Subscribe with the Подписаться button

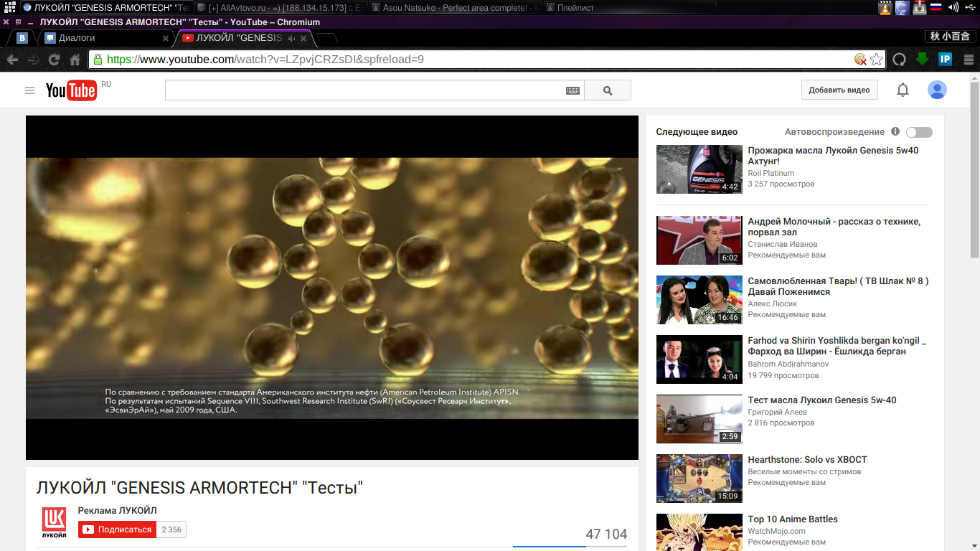[118, 529]
